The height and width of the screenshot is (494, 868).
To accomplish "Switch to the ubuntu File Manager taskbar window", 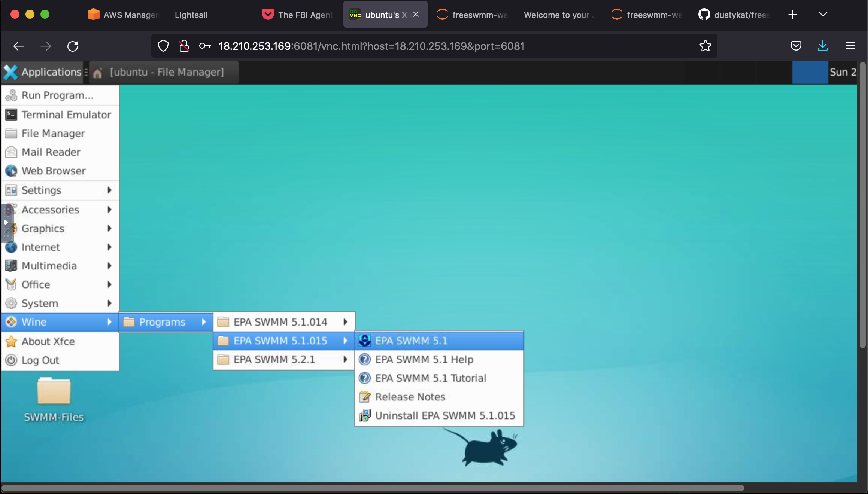I will [x=164, y=72].
